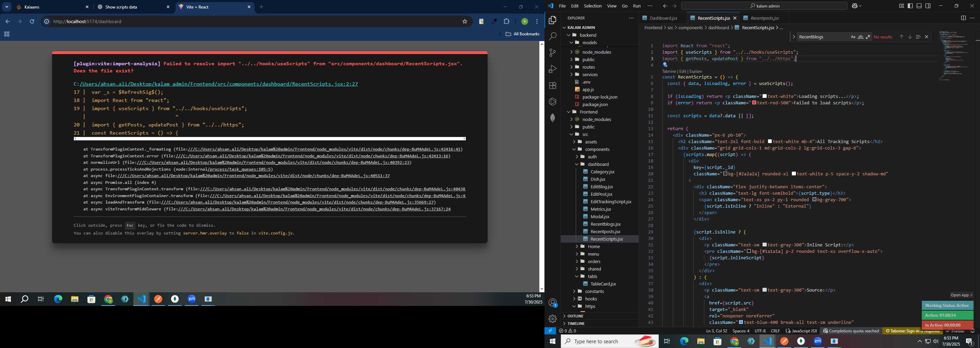Switch to the Show scripts data browser tab
Viewport: 980px width, 348px height.
(133, 7)
